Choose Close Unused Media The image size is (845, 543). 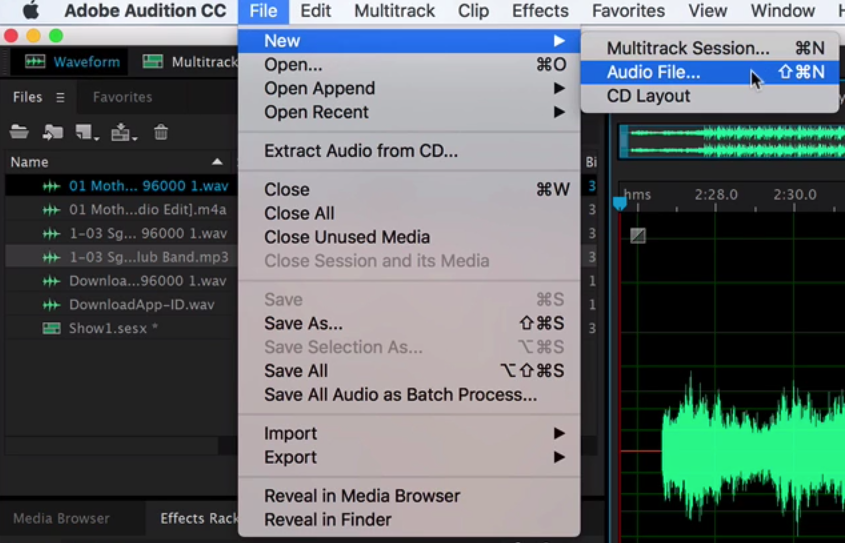[x=409, y=237]
